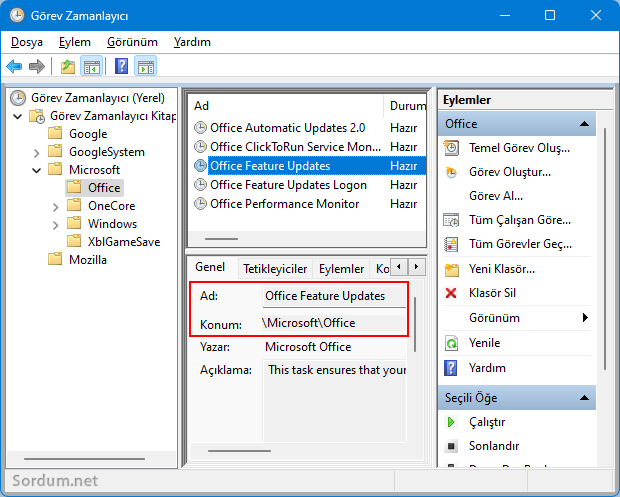Click the green Yenile refresh icon

(x=451, y=343)
